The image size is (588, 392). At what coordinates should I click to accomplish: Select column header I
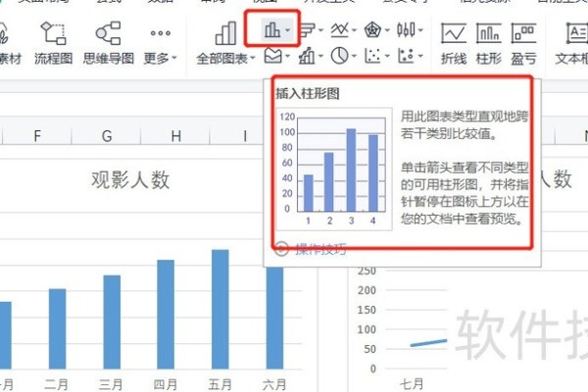(245, 135)
